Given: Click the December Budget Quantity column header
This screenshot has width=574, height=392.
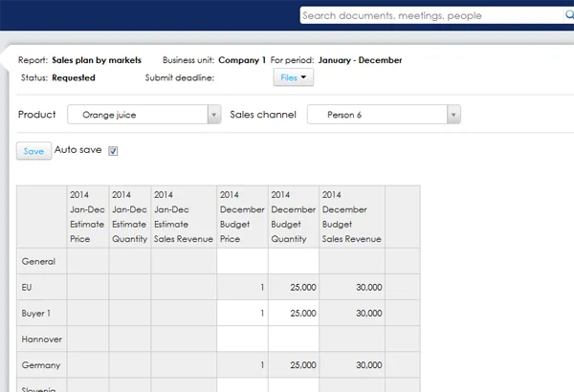Looking at the screenshot, I should click(294, 217).
